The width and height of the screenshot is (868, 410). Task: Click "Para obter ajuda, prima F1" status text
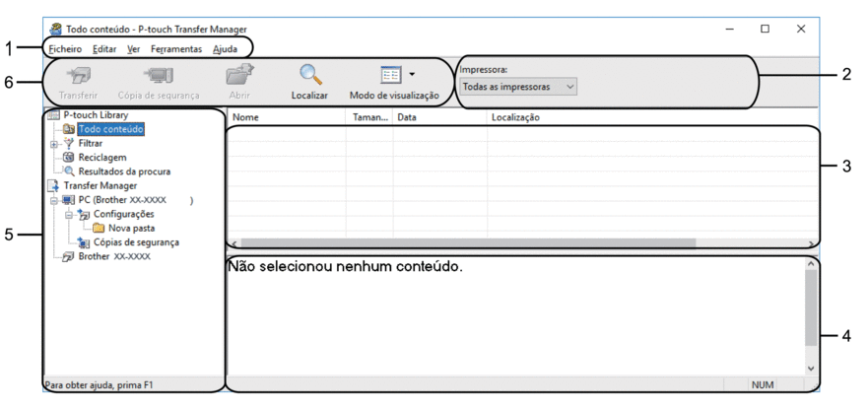98,385
